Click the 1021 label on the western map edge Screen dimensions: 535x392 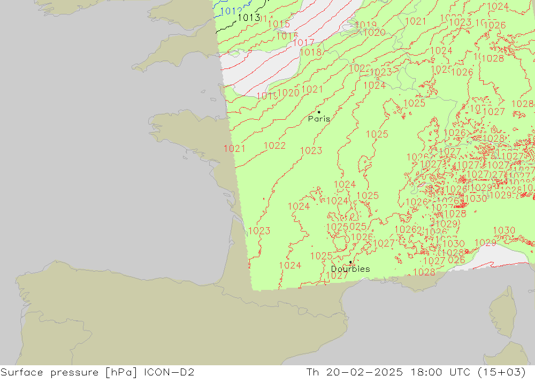234,149
